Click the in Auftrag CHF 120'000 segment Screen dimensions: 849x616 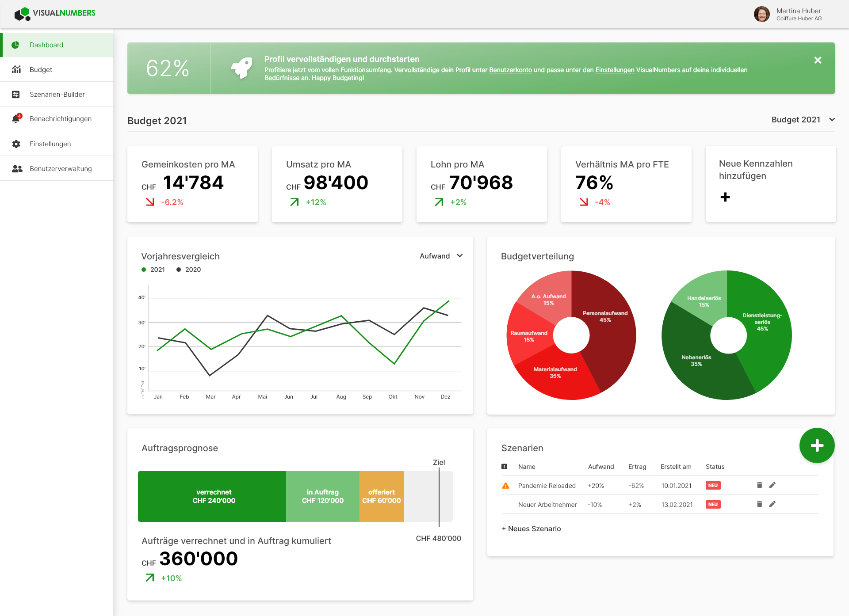coord(323,496)
